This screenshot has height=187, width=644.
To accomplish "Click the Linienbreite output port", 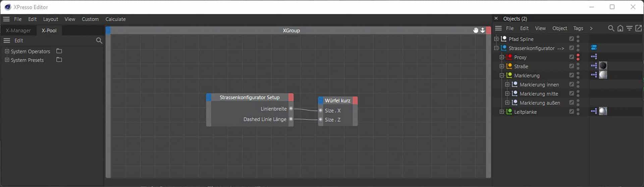I will pyautogui.click(x=291, y=109).
